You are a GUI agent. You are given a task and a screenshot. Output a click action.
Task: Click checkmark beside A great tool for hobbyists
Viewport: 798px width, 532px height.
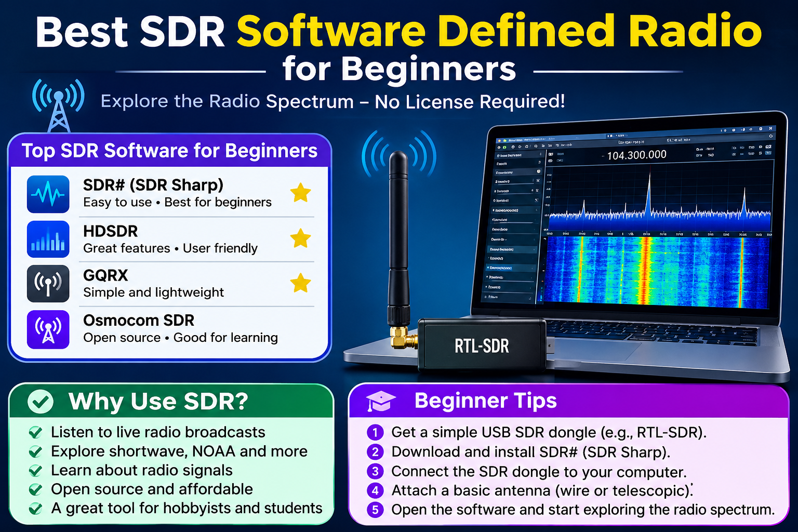(x=35, y=509)
